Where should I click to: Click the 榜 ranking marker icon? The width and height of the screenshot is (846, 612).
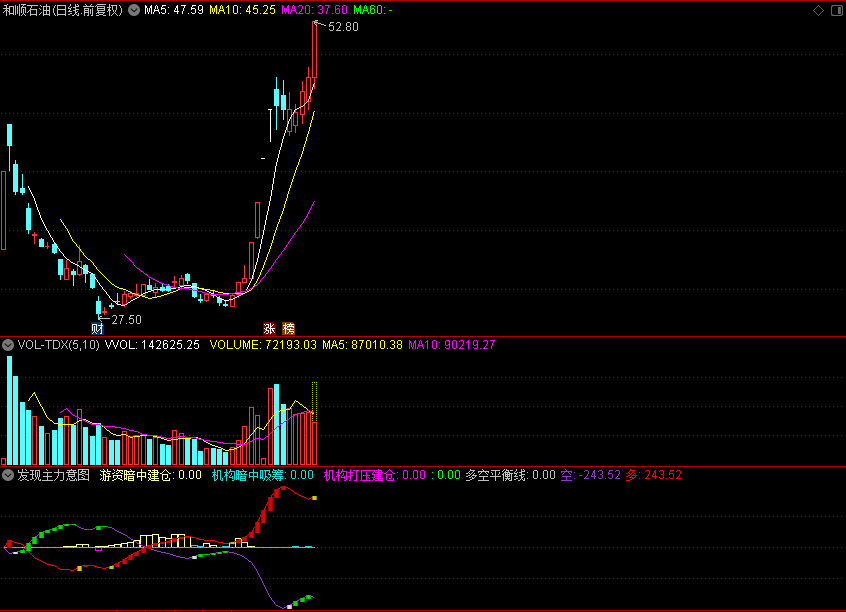pyautogui.click(x=288, y=329)
